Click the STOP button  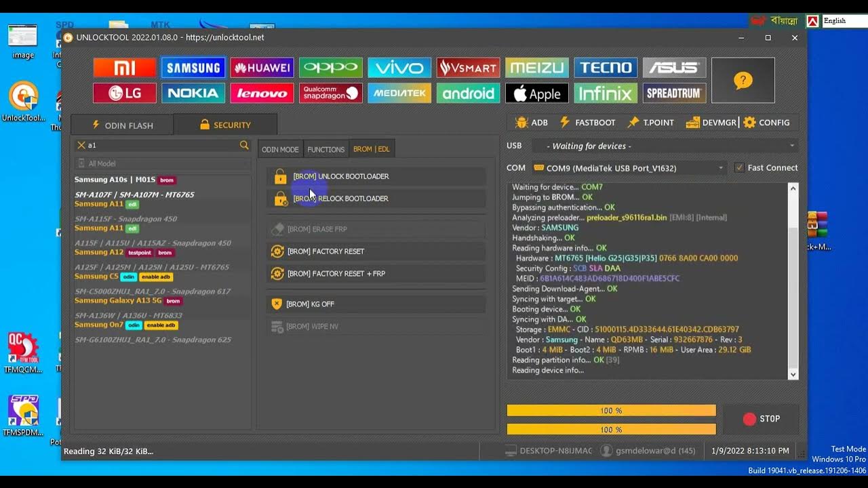[x=761, y=419]
